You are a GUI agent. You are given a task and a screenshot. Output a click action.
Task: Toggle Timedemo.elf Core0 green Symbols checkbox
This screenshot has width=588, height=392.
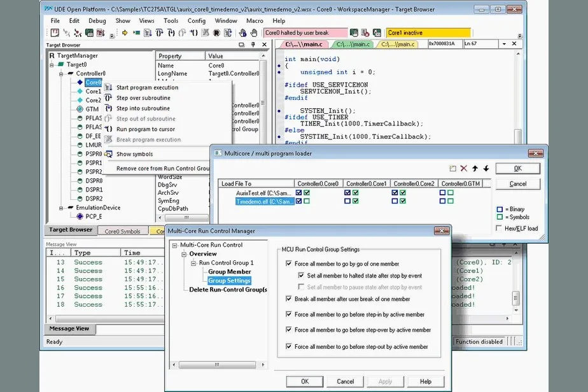point(307,201)
